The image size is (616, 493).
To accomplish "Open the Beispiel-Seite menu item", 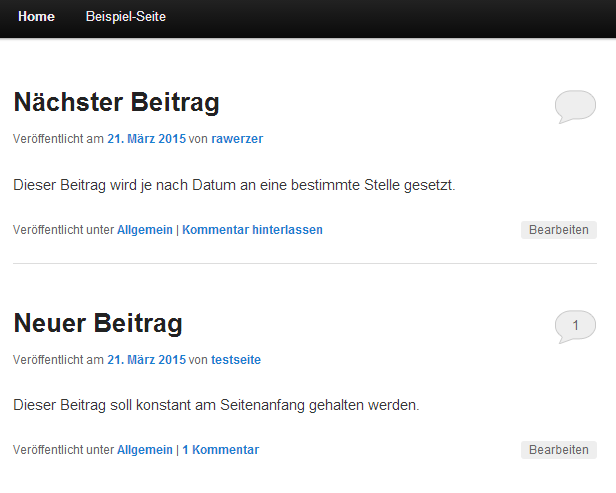I will 126,17.
